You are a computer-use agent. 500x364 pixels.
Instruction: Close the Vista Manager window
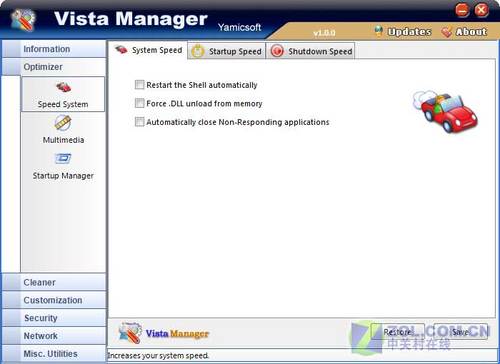[481, 10]
